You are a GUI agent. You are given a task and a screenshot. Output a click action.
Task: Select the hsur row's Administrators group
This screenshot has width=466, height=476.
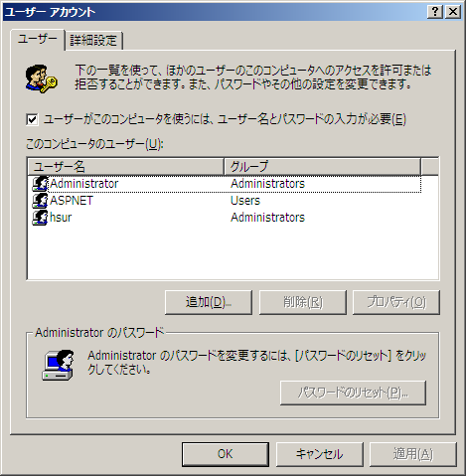point(267,218)
